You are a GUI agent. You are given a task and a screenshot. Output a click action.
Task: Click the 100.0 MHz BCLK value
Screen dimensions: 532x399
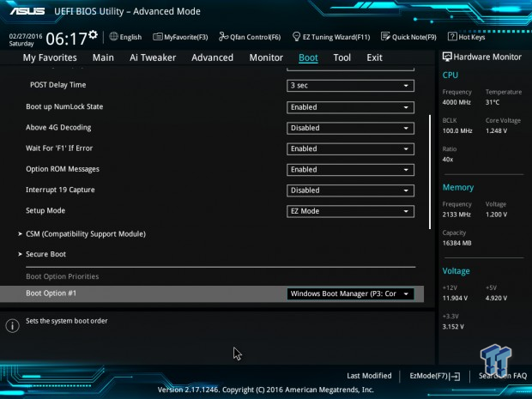coord(457,130)
